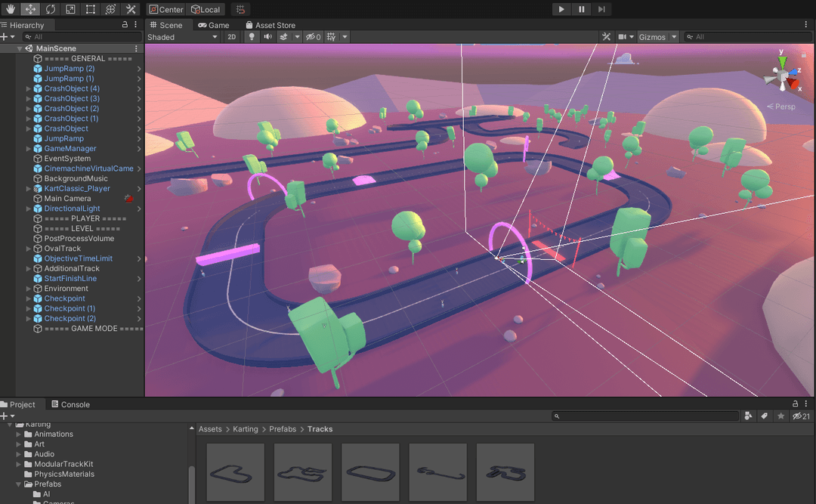Toggle scene audio with the speaker icon

click(x=267, y=37)
